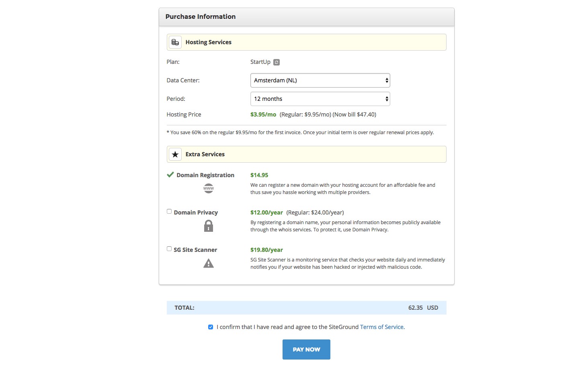Click the (Now bill $47.40) text
Viewport: 588px width, 374px height.
click(x=354, y=114)
